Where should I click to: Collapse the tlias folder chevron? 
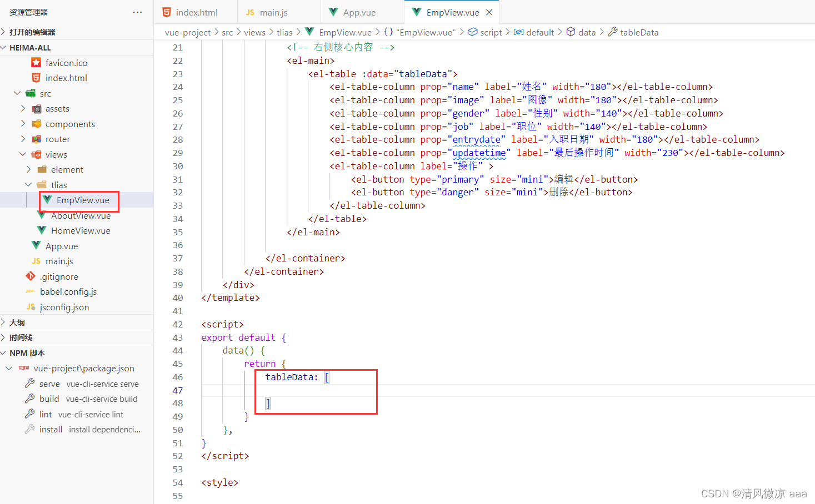click(28, 185)
